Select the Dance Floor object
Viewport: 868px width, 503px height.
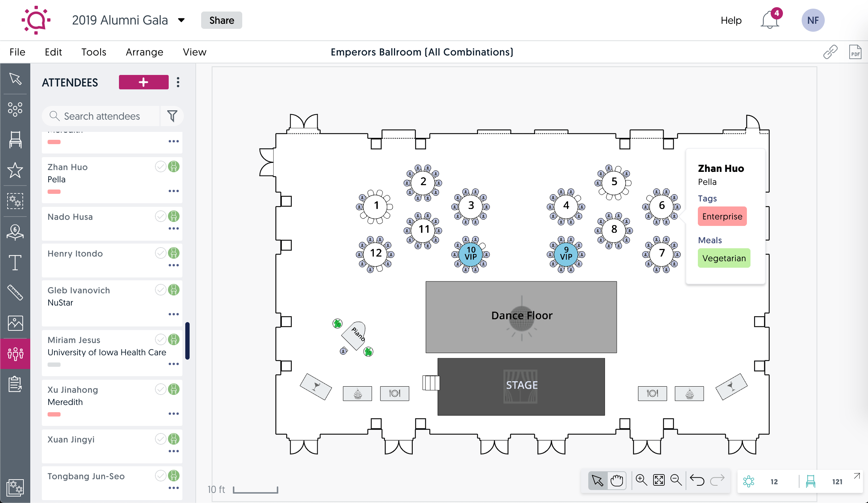[521, 317]
